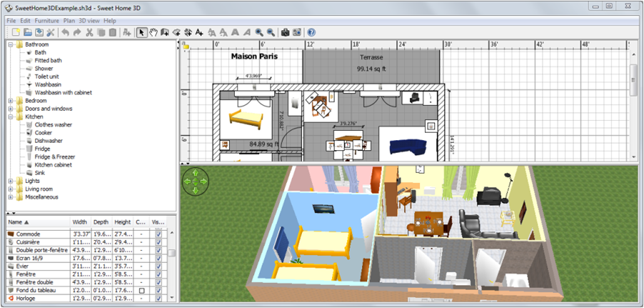Toggle visibility checkbox for Cuisinière
This screenshot has height=308, width=644.
(x=159, y=242)
